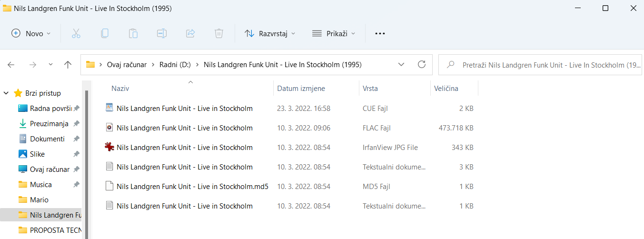This screenshot has height=239, width=644.
Task: Click the Copy icon in toolbar
Action: (x=105, y=33)
